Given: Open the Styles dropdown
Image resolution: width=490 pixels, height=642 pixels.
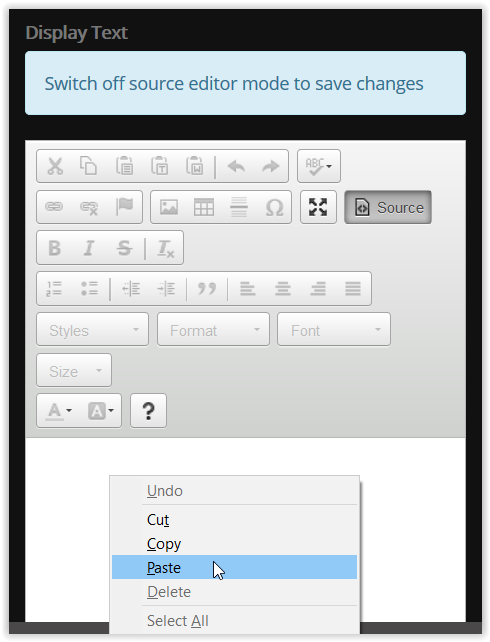Looking at the screenshot, I should 93,330.
